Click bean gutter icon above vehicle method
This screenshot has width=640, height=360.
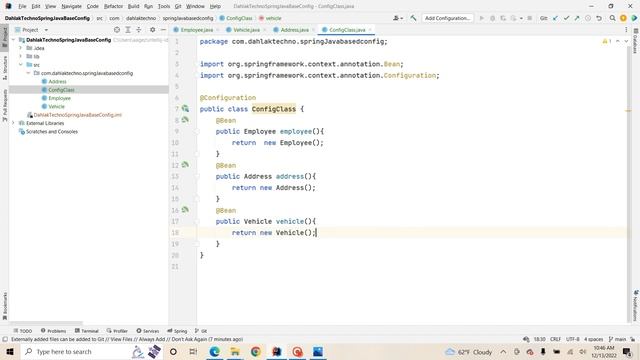tap(185, 209)
